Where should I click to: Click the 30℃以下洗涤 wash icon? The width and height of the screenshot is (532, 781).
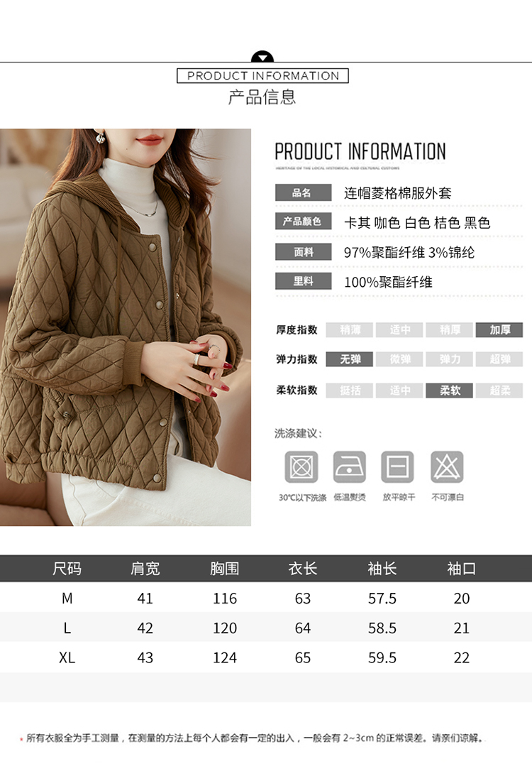(301, 467)
